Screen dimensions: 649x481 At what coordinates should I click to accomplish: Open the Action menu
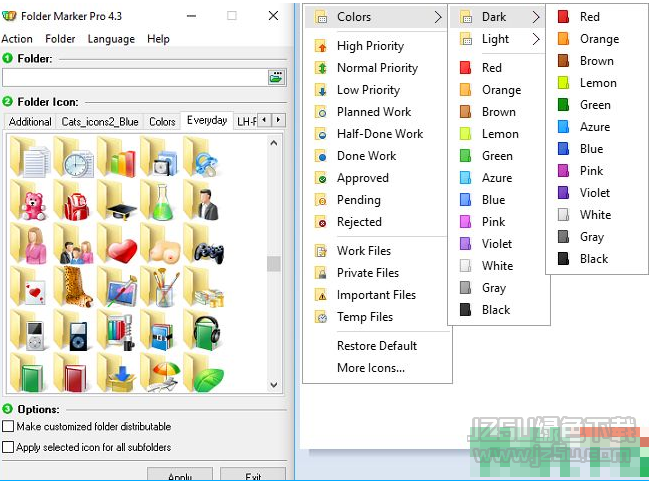pyautogui.click(x=17, y=39)
